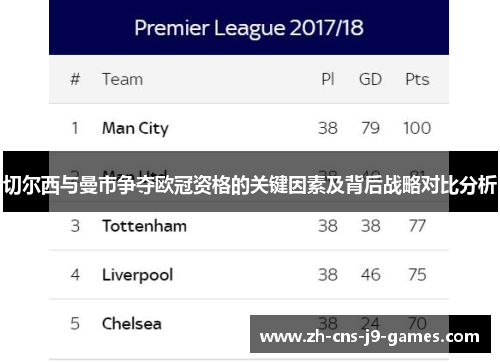Click the # rank column header
The width and height of the screenshot is (500, 362).
pyautogui.click(x=75, y=79)
